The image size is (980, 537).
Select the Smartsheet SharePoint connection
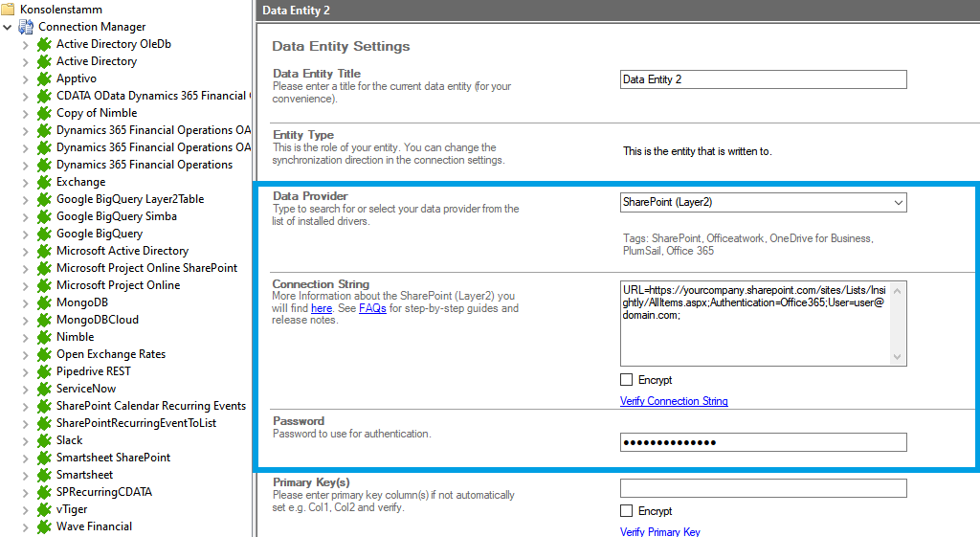point(113,458)
